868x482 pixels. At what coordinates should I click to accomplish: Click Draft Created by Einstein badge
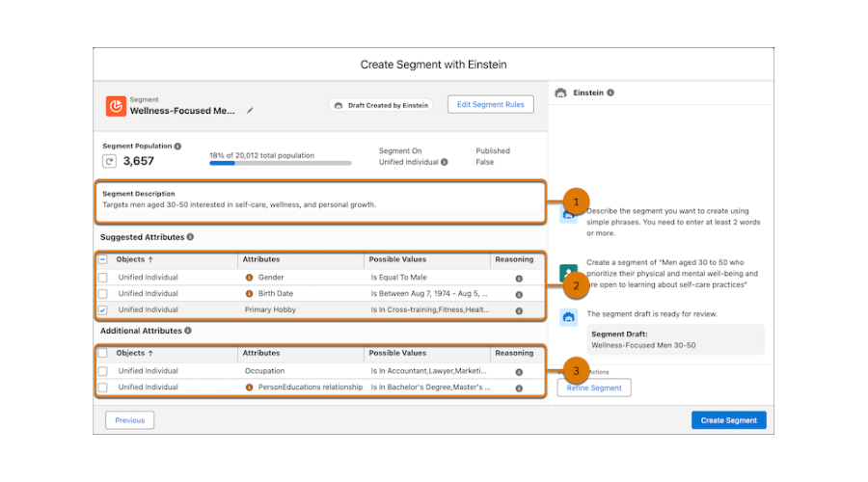click(x=381, y=105)
